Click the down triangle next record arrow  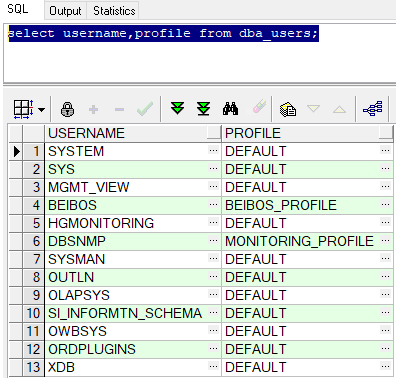coord(313,109)
